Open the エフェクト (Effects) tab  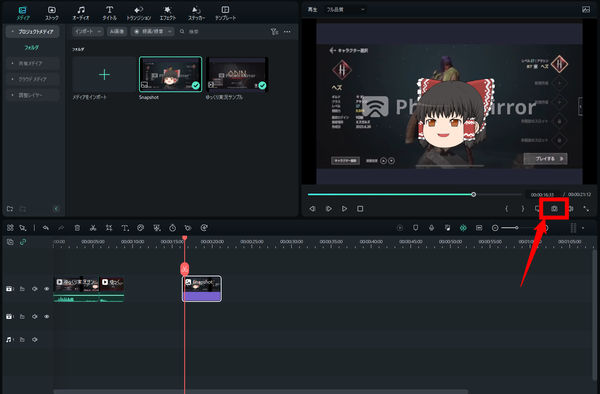point(168,13)
